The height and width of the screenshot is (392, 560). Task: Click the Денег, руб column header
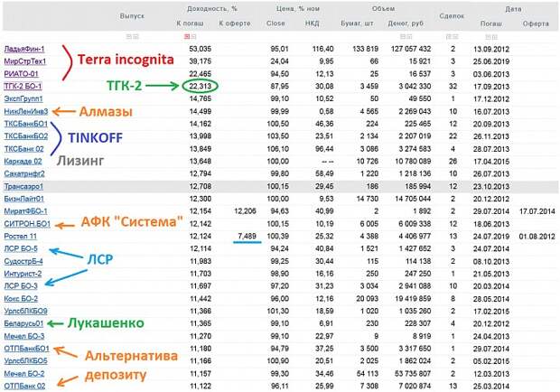coord(406,23)
